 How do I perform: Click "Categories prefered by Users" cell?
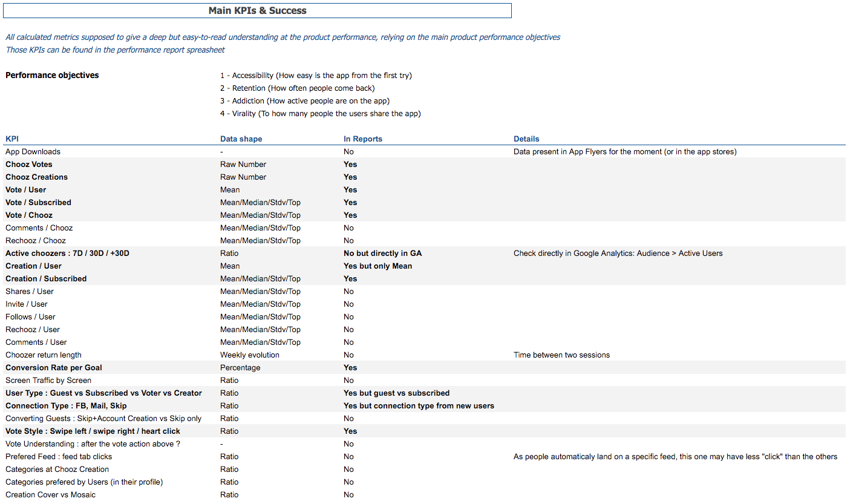click(x=84, y=482)
